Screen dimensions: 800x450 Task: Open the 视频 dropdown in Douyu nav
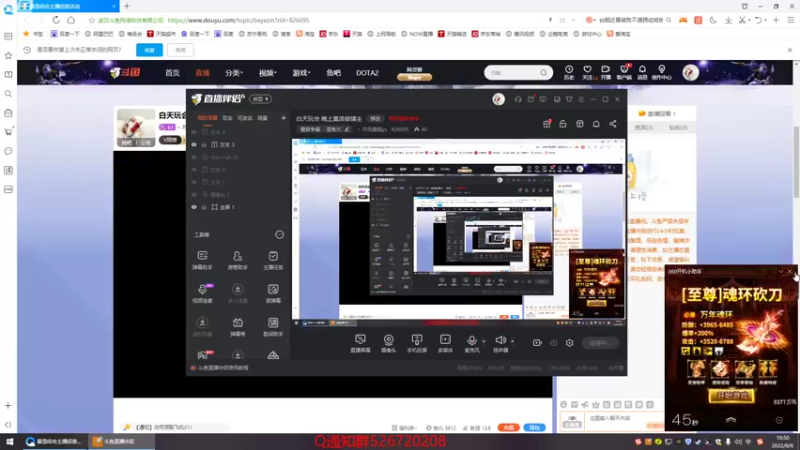coord(267,73)
